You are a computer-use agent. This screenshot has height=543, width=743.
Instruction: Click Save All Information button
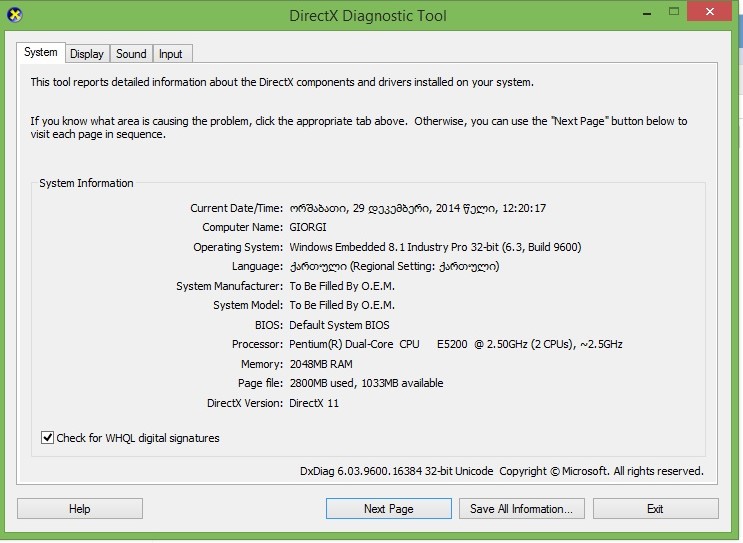coord(521,509)
